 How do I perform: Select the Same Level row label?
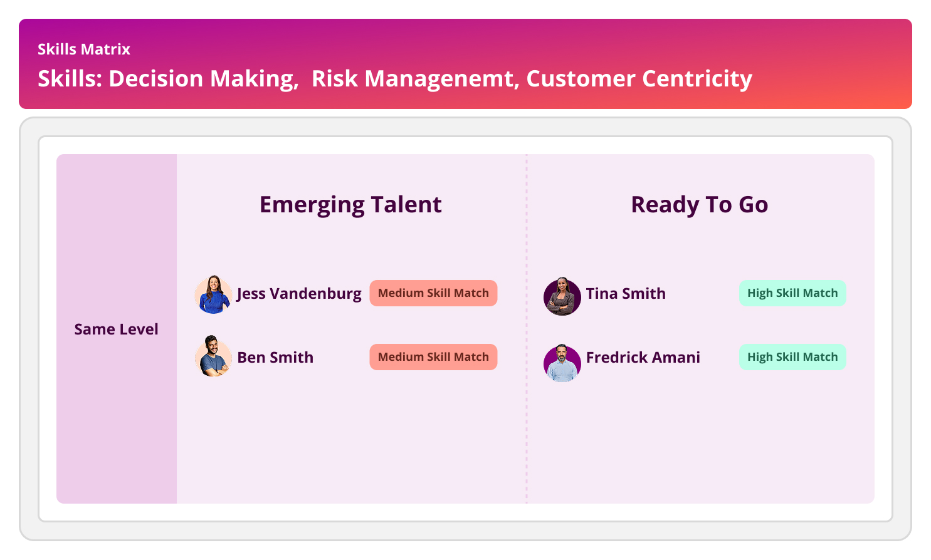pyautogui.click(x=116, y=329)
